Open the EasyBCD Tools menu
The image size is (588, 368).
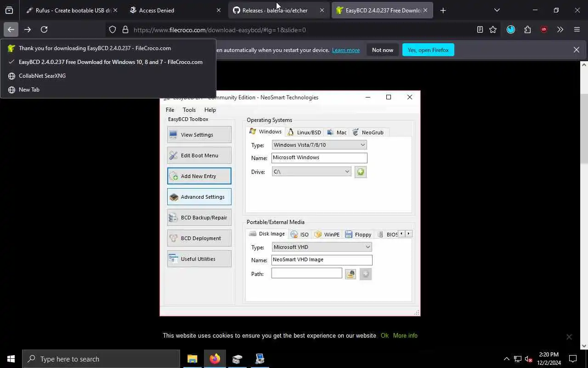pyautogui.click(x=189, y=110)
